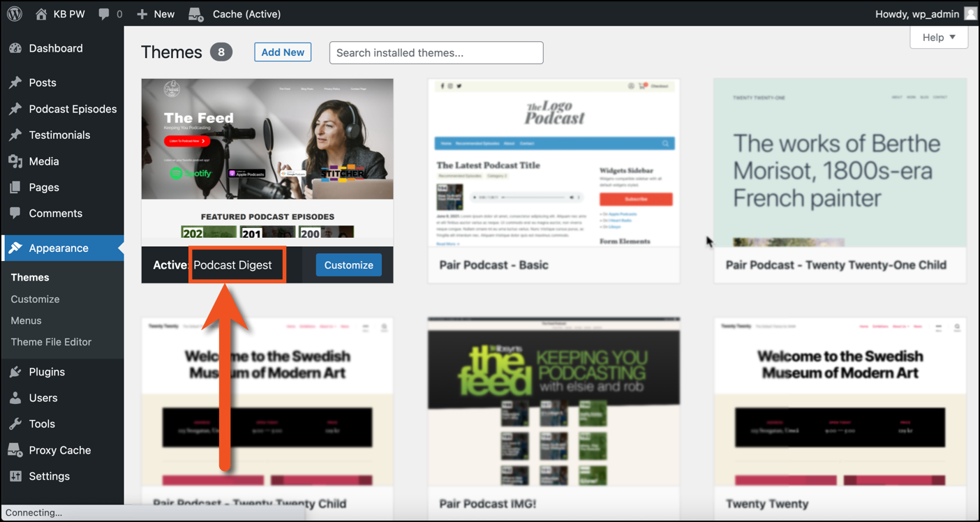The image size is (980, 522).
Task: Click the blue Customize button
Action: pyautogui.click(x=348, y=265)
